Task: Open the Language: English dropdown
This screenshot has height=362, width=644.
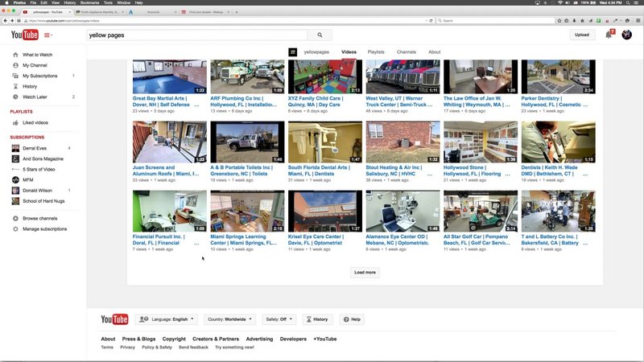Action: tap(167, 319)
